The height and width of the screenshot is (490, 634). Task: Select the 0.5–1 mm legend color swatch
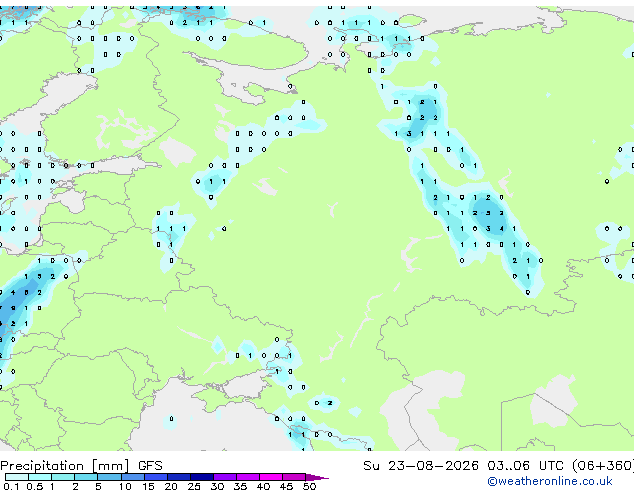[40, 477]
